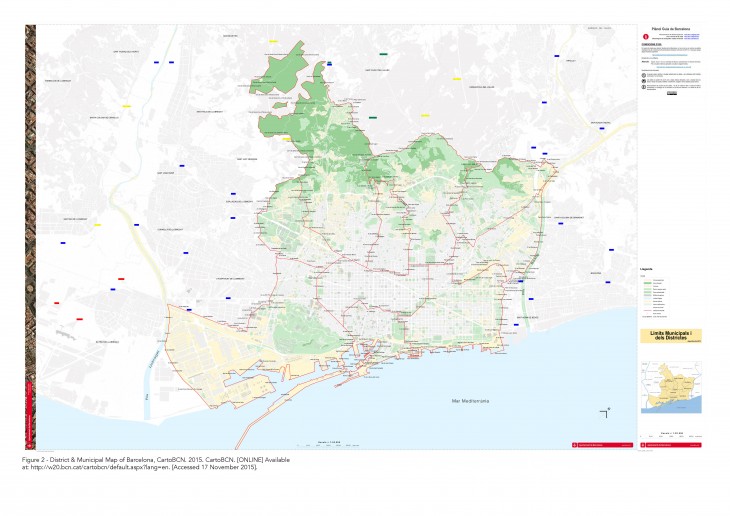Screen dimensions: 730x516
Task: Click the dark green road marker near the park
Action: click(x=372, y=117)
